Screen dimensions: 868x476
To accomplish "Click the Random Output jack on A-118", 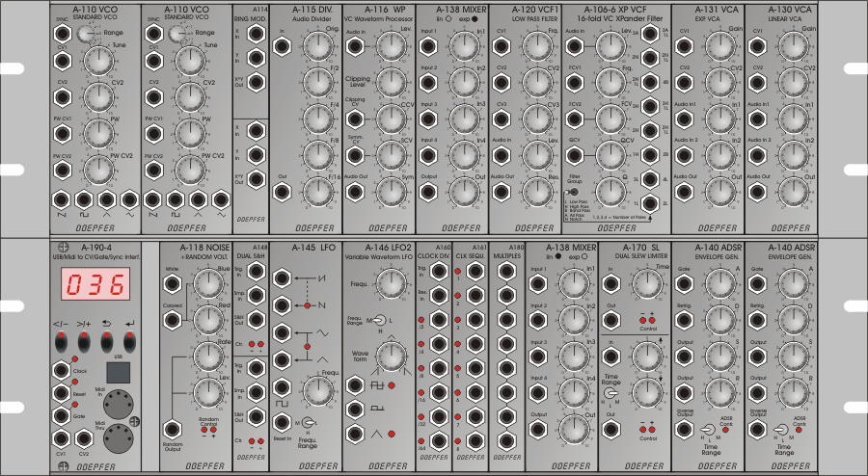I will click(x=174, y=428).
